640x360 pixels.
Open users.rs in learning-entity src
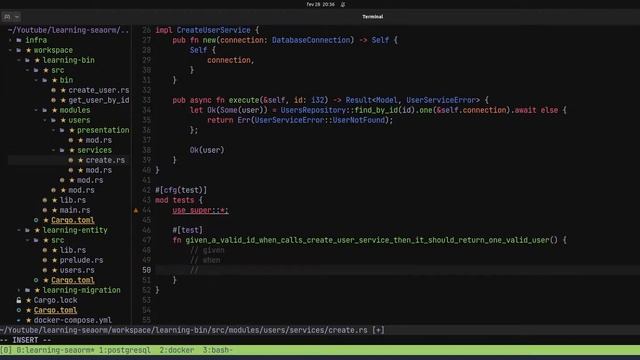point(77,270)
